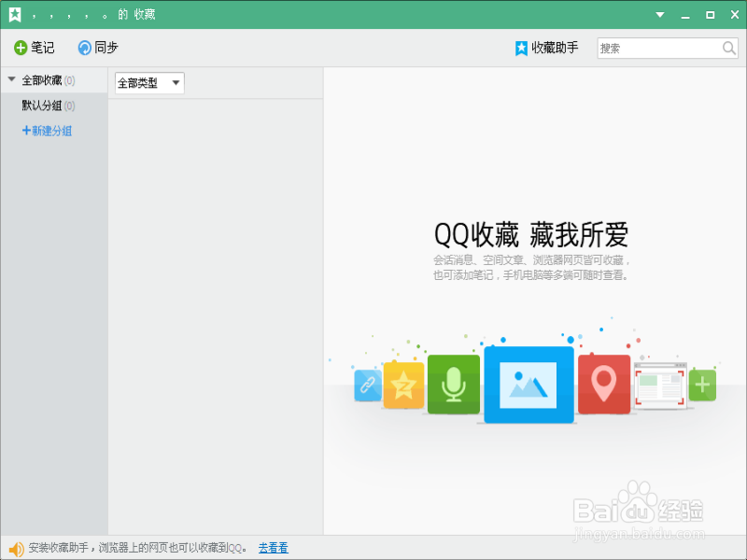Click the red location pin tile
The image size is (747, 560).
pyautogui.click(x=604, y=384)
